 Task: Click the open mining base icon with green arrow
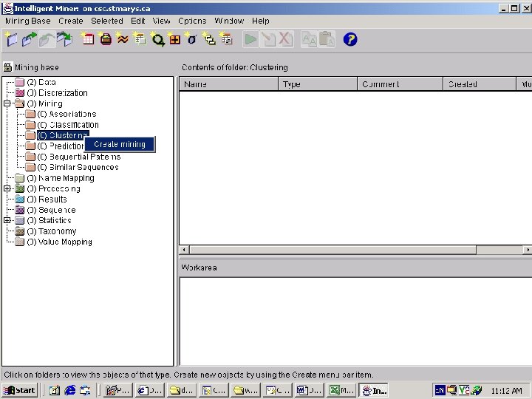[x=29, y=39]
